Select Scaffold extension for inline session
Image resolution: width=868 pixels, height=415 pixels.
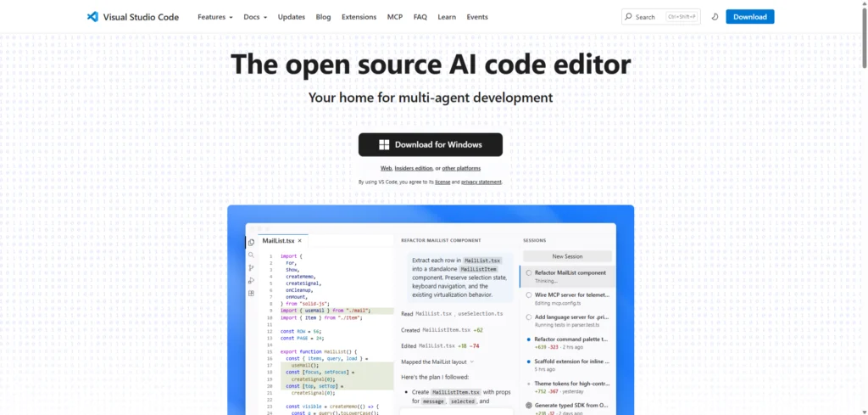tap(567, 365)
